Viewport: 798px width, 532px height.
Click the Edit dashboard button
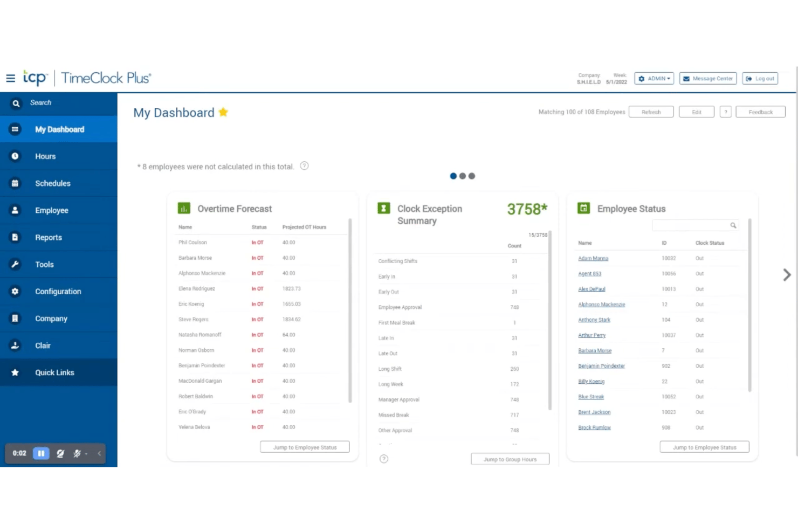(x=697, y=112)
